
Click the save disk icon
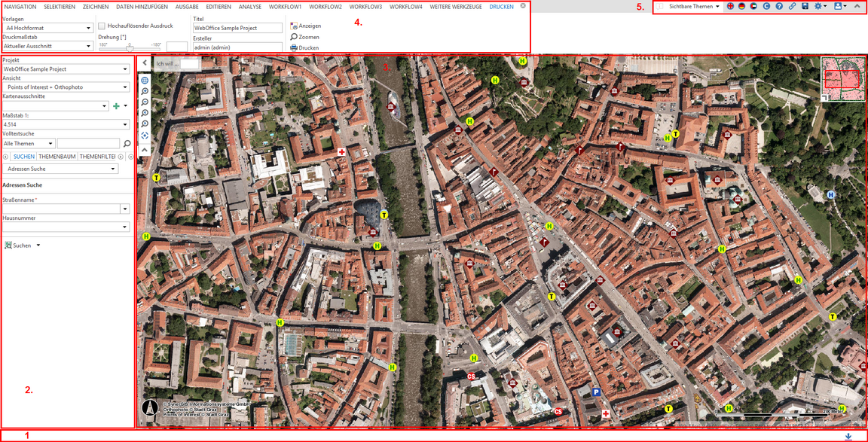pos(805,6)
